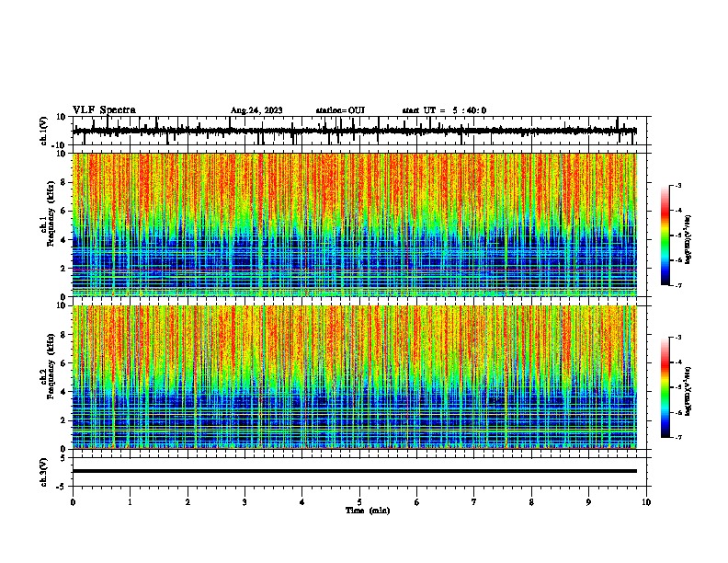The height and width of the screenshot is (563, 728).
Task: Click the '-7' value on ch.2 colorbar
Action: click(677, 438)
